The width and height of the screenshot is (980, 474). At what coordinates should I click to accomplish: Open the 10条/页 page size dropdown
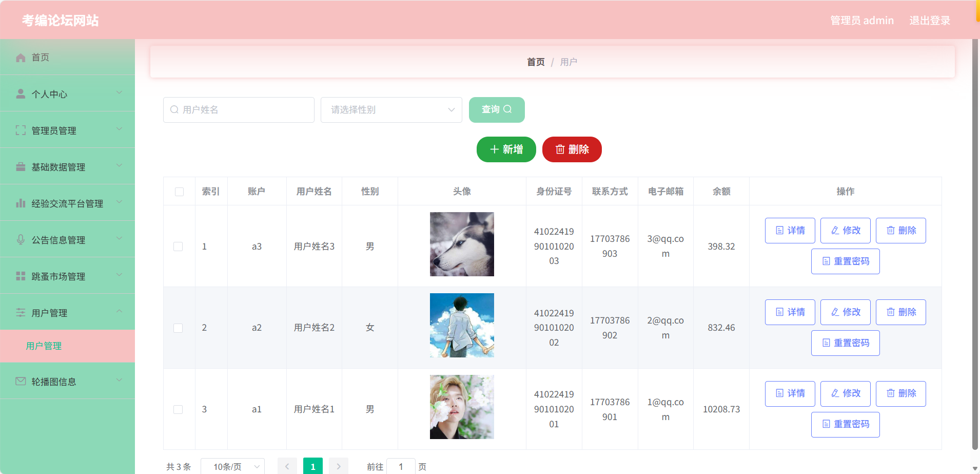(232, 467)
